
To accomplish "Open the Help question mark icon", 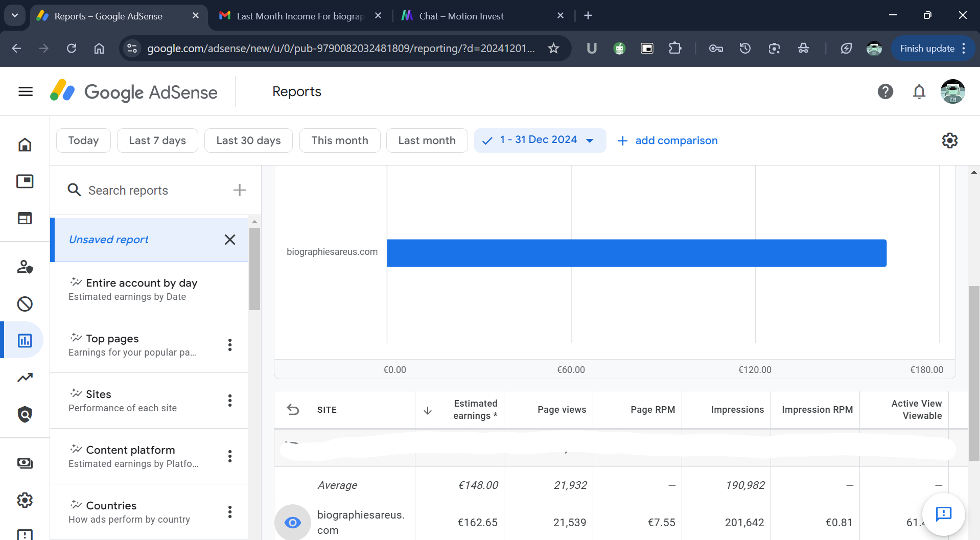I will pos(885,91).
